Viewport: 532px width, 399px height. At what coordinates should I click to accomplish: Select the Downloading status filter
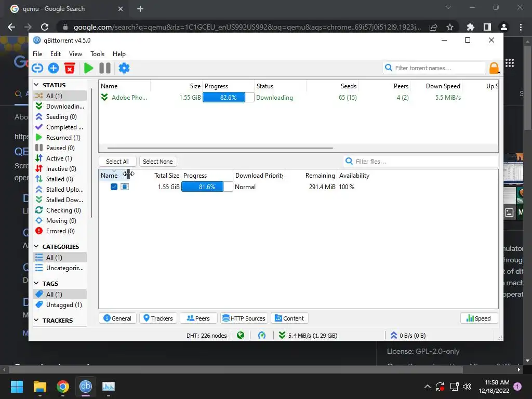60,106
